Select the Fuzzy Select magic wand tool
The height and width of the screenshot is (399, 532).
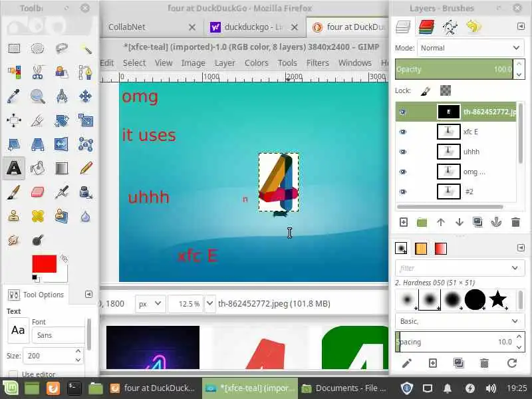point(86,49)
